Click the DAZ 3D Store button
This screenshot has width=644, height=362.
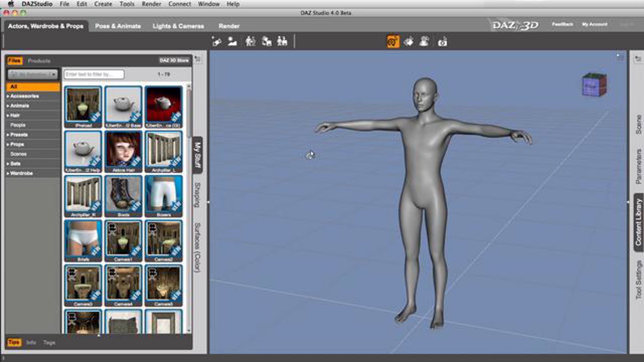click(174, 60)
